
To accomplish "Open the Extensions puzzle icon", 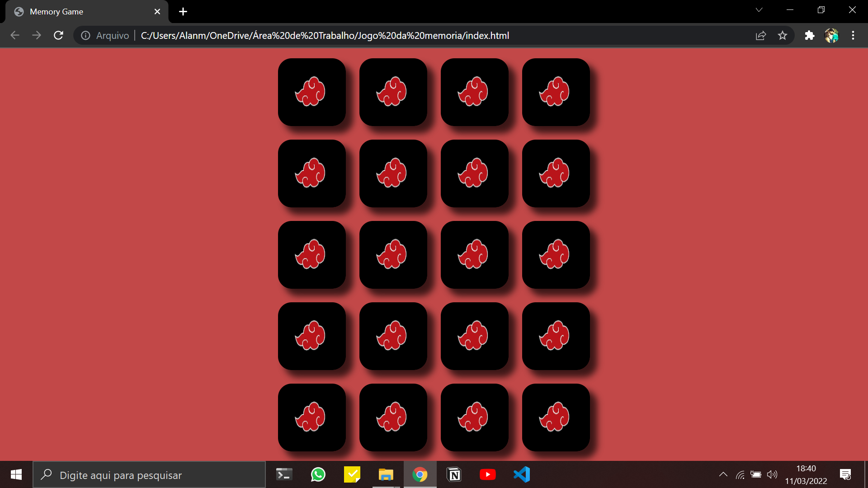I will [x=809, y=35].
